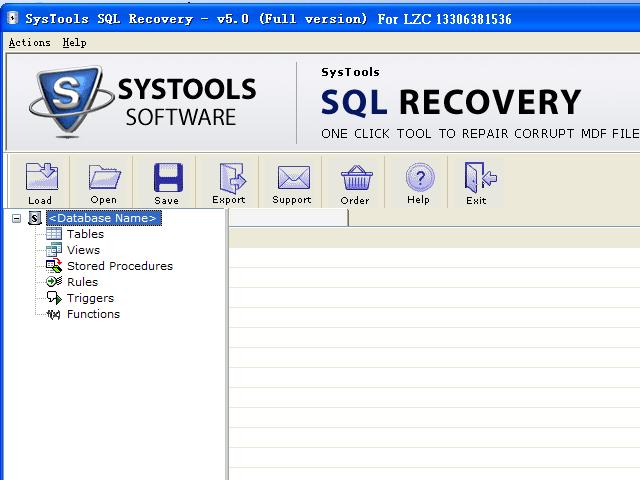
Task: Click the database icon beside Database Name
Action: coord(35,218)
